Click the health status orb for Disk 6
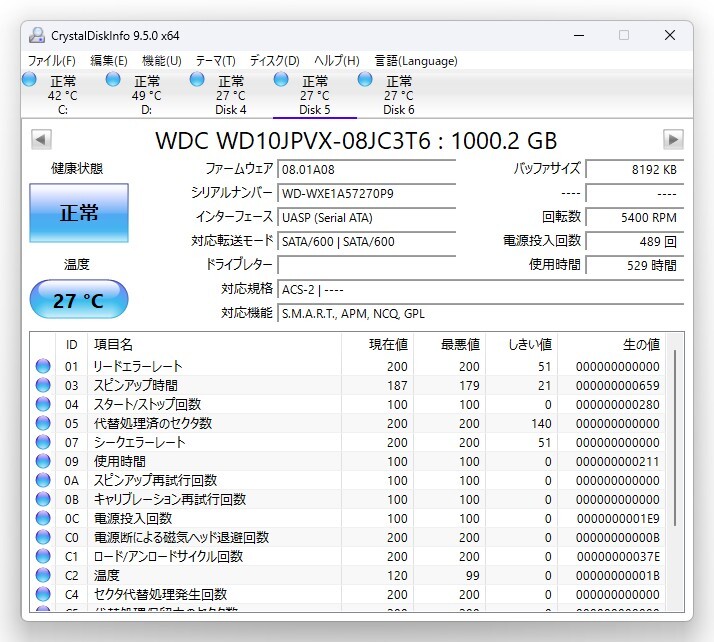714x642 pixels. point(365,79)
